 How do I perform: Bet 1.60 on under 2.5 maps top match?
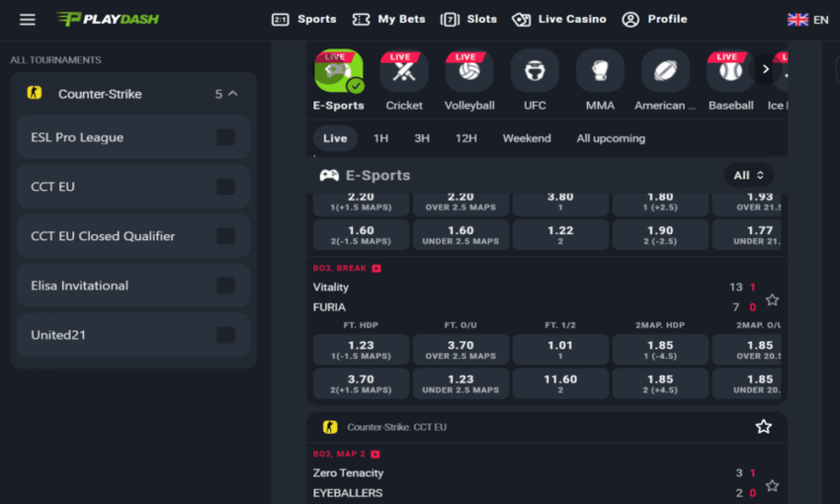point(461,234)
